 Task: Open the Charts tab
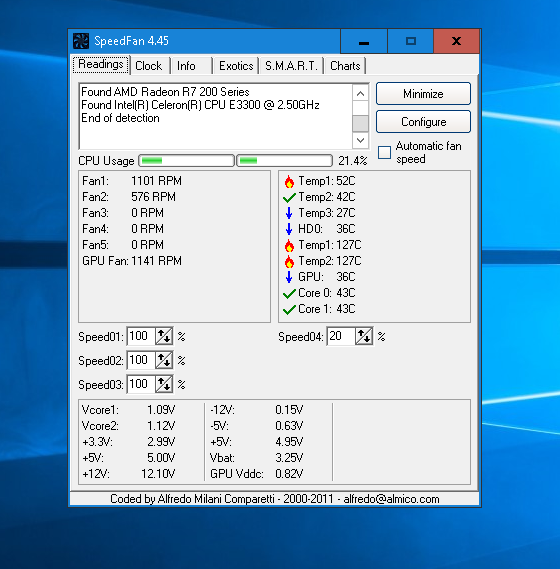pyautogui.click(x=345, y=66)
